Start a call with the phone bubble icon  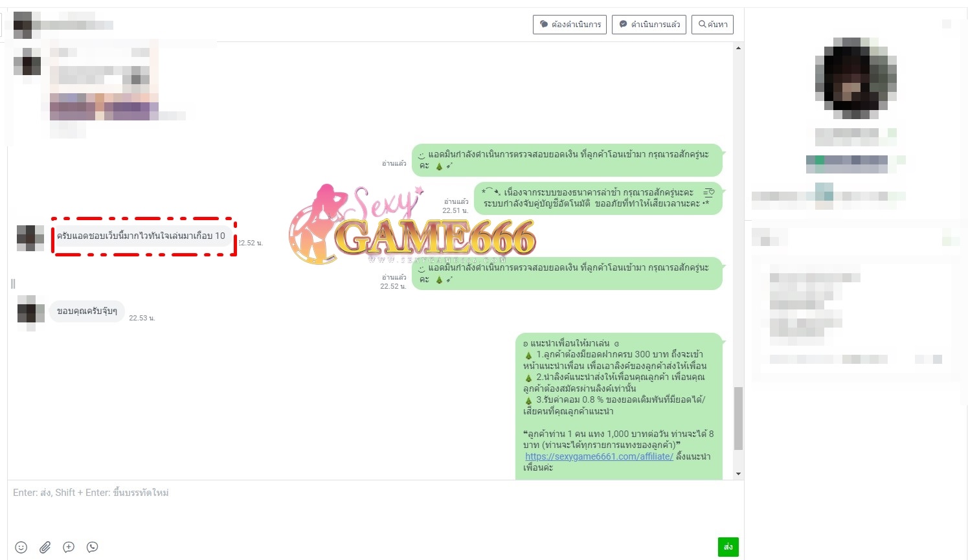pos(93,547)
